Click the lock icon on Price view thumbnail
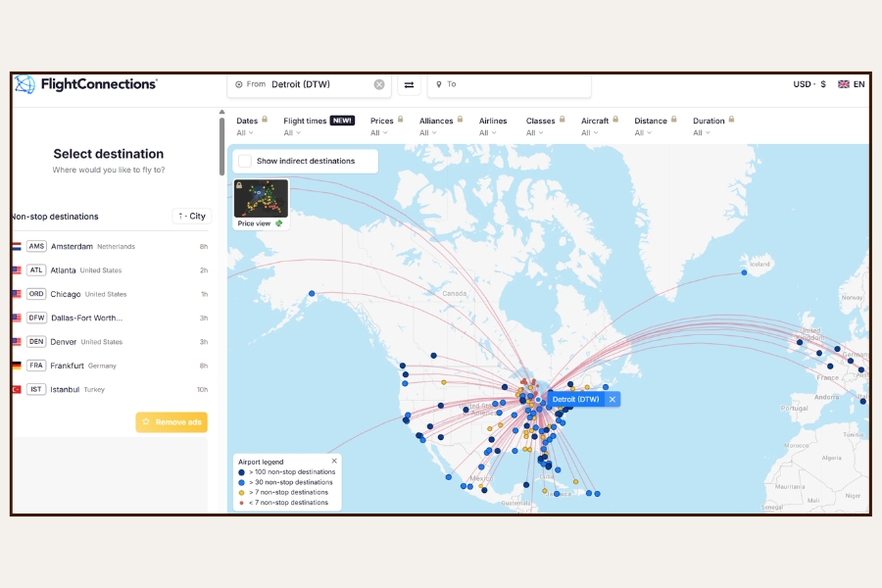Screen dimensions: 882x588 click(239, 185)
